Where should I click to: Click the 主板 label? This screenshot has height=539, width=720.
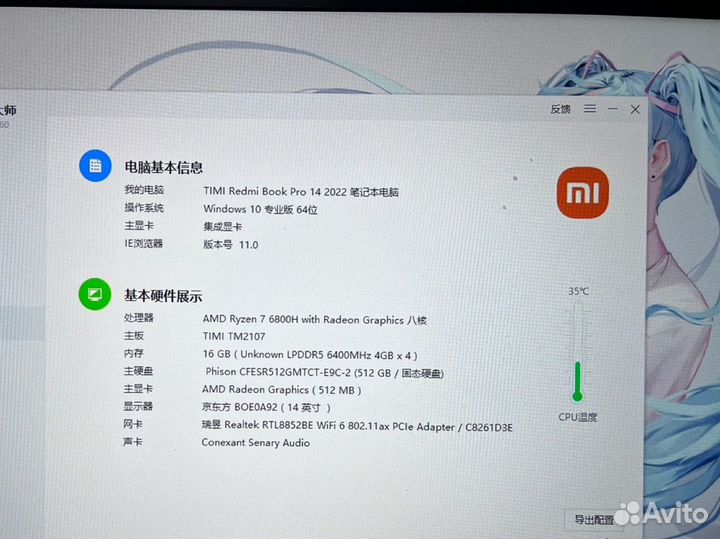[134, 336]
